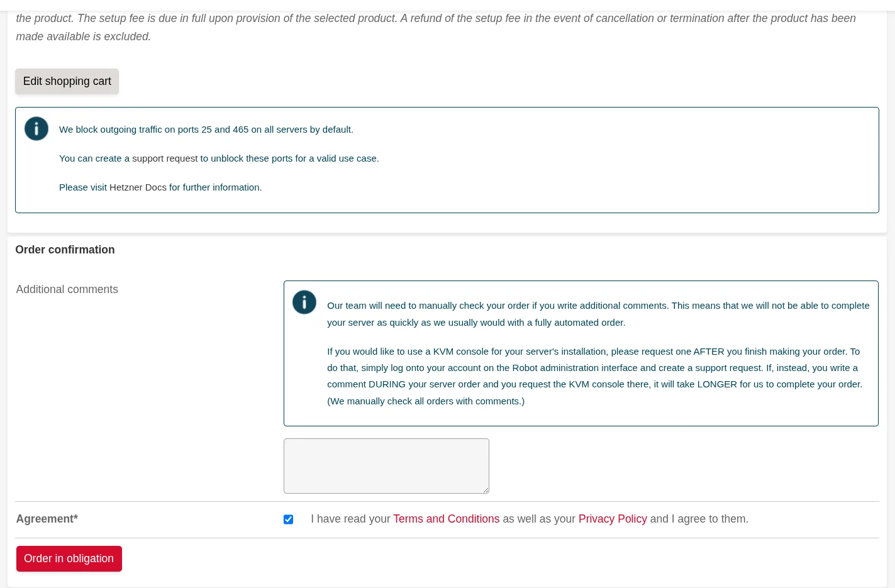895x588 pixels.
Task: Click the Order confirmation heading
Action: [65, 250]
